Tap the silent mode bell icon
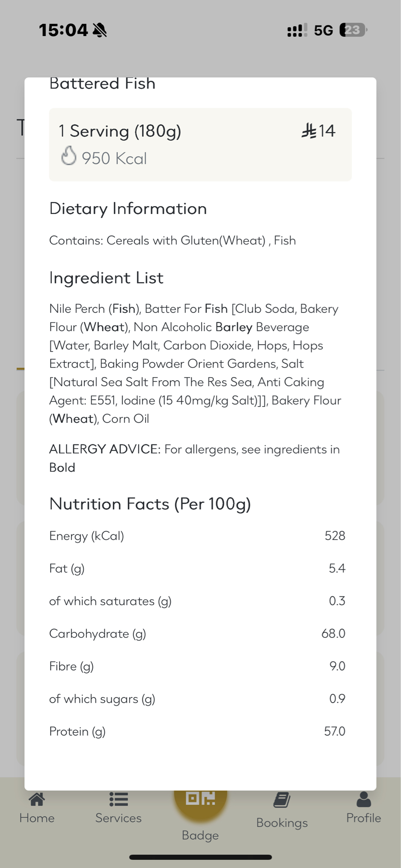401x868 pixels. pyautogui.click(x=99, y=30)
